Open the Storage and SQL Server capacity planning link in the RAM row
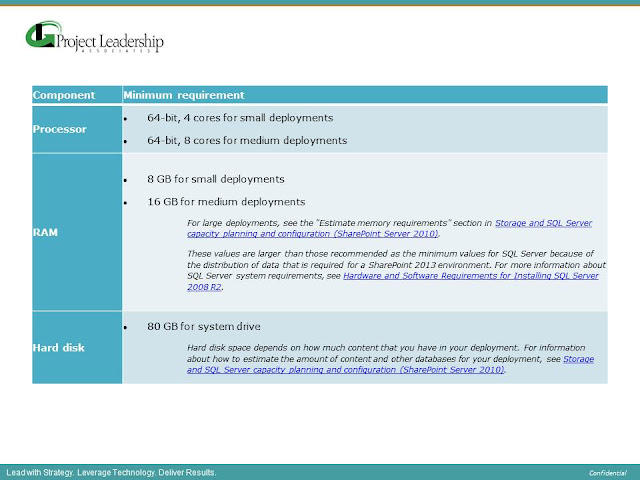This screenshot has width=640, height=480. 389,229
